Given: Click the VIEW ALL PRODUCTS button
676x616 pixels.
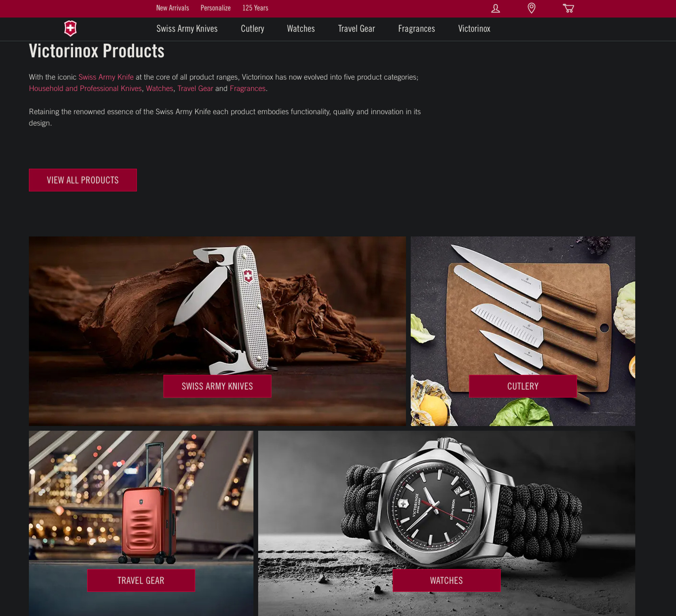Looking at the screenshot, I should pyautogui.click(x=82, y=180).
